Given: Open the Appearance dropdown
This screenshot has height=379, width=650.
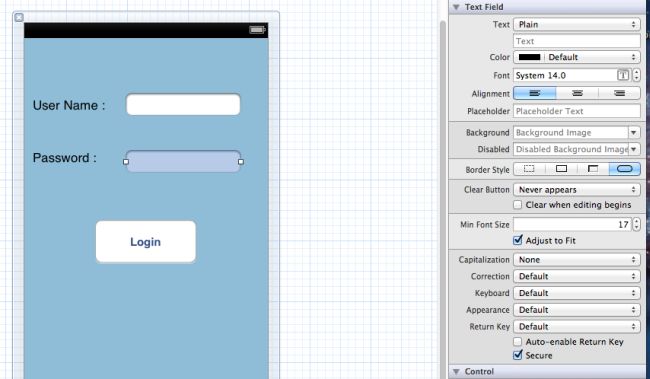Looking at the screenshot, I should pyautogui.click(x=577, y=310).
